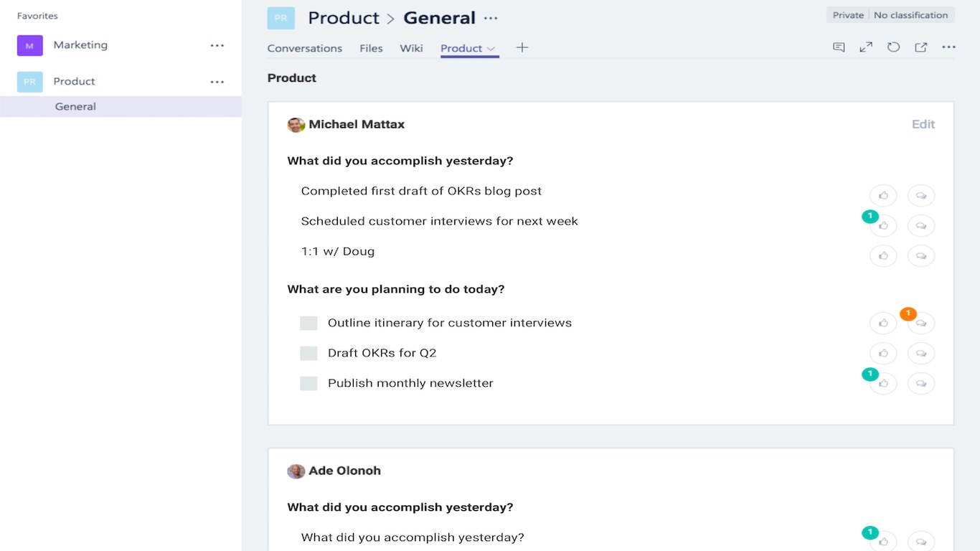Open the Wiki tab

[x=411, y=48]
